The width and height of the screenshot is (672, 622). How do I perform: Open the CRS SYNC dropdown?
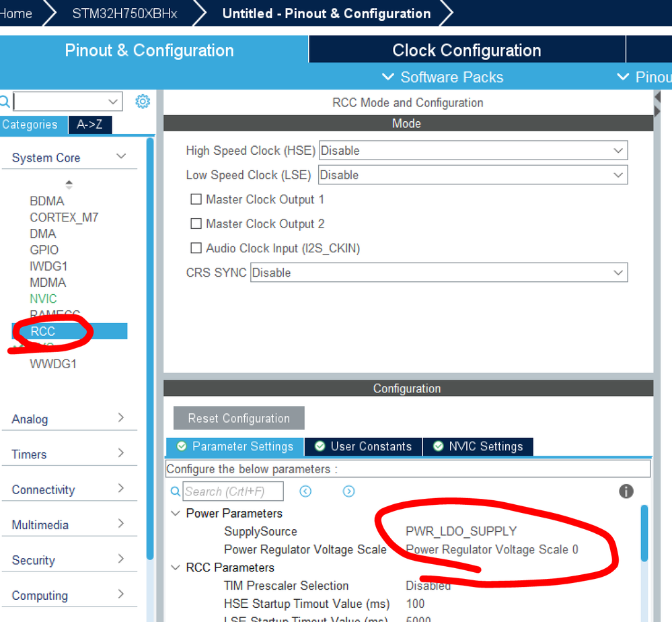(x=439, y=273)
